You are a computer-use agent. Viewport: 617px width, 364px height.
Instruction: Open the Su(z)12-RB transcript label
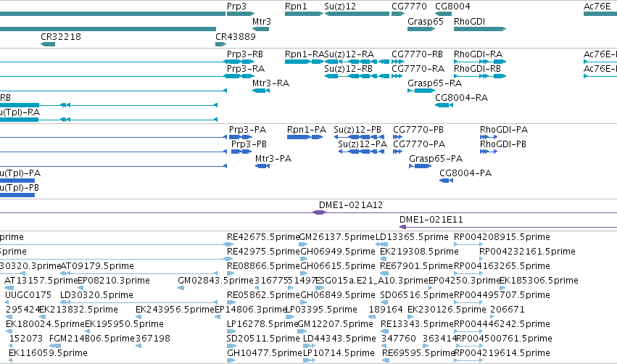point(348,69)
